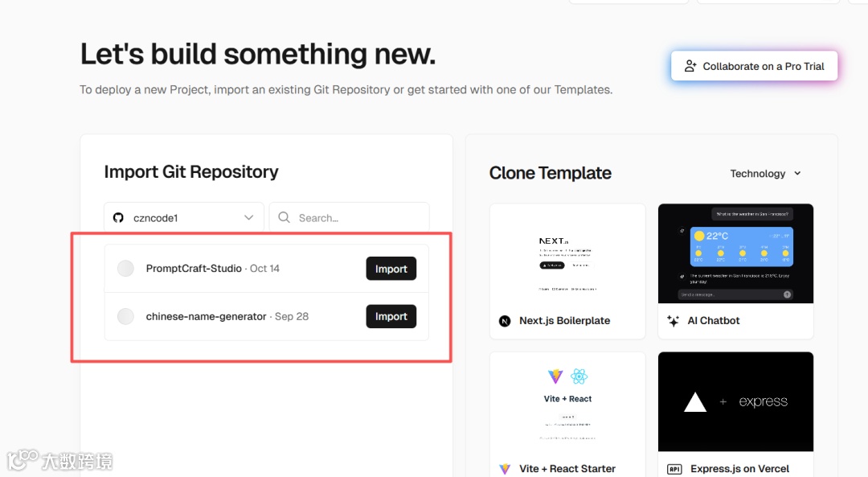868x477 pixels.
Task: Click the Next.js Boilerplate logo icon
Action: click(505, 321)
